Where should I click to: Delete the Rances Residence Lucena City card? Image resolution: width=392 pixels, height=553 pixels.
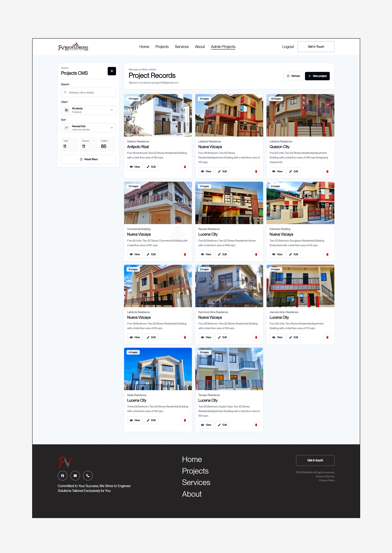[256, 254]
